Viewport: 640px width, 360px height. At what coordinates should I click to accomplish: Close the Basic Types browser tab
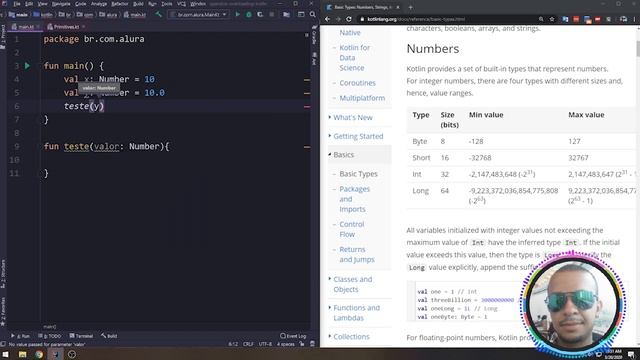[x=398, y=7]
